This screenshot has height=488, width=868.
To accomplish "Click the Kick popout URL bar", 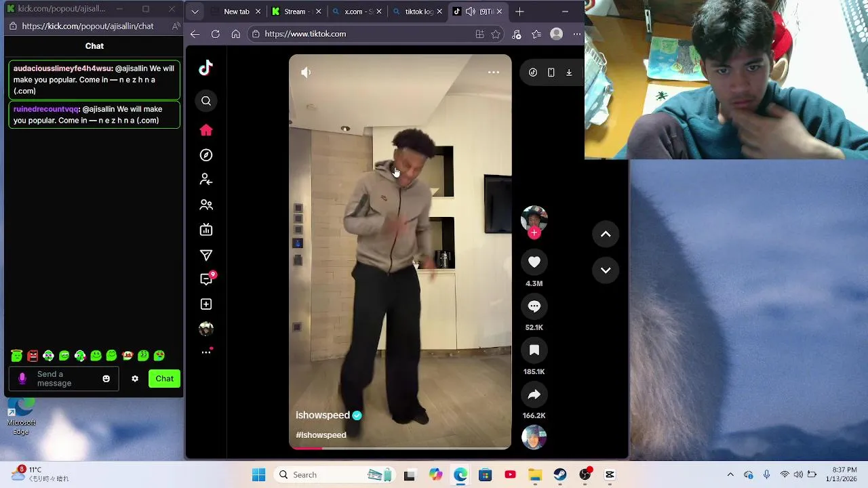I will pos(87,26).
